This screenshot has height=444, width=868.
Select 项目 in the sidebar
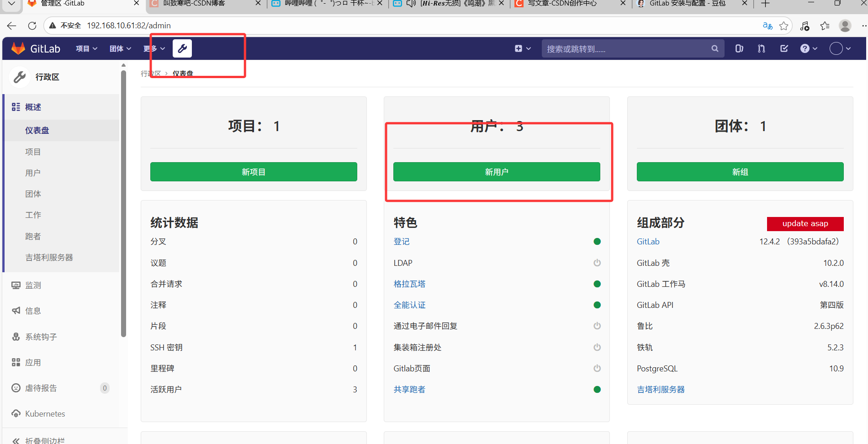[33, 152]
